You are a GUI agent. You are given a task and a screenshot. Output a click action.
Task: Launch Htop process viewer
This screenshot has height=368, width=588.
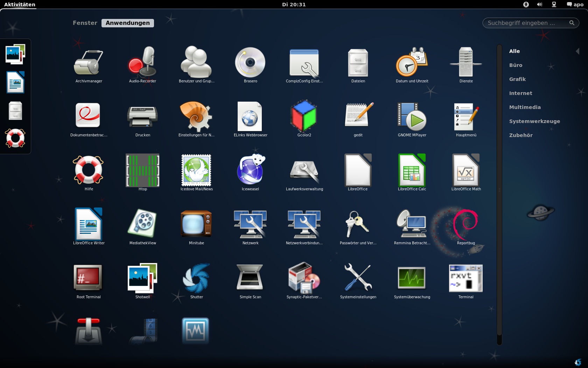tap(142, 173)
